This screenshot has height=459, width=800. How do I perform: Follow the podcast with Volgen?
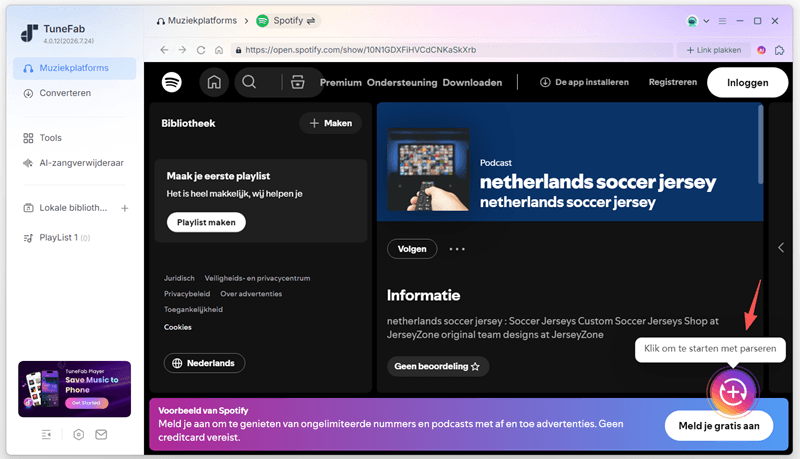[x=412, y=249]
